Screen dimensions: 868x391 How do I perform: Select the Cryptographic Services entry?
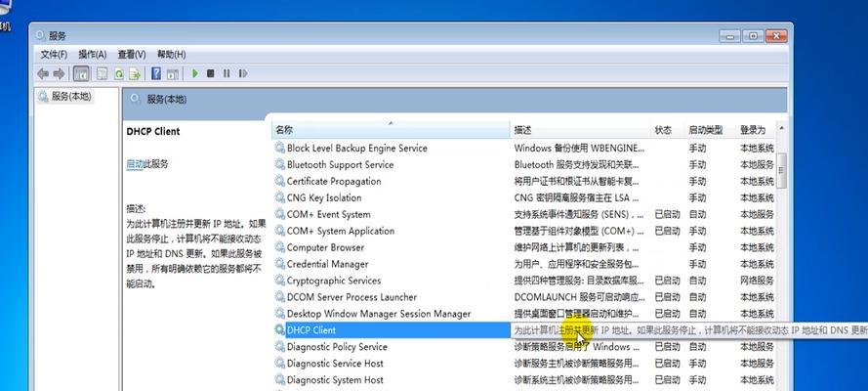(x=524, y=281)
